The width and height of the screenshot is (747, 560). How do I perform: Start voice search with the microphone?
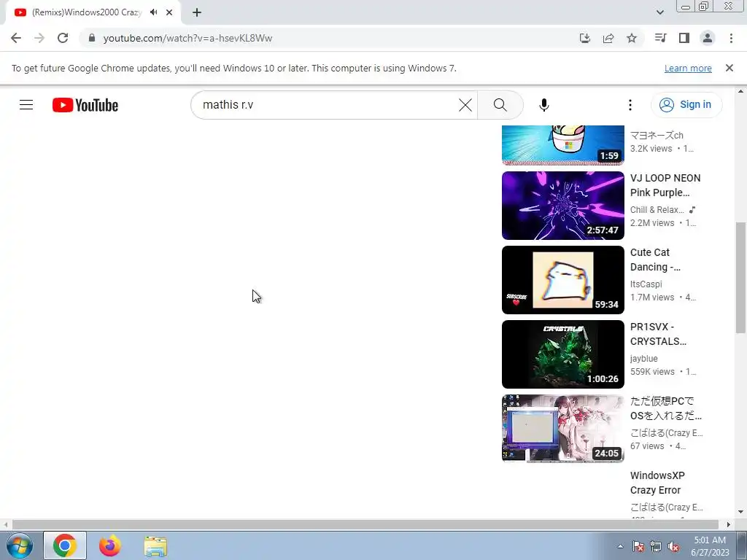pos(544,105)
